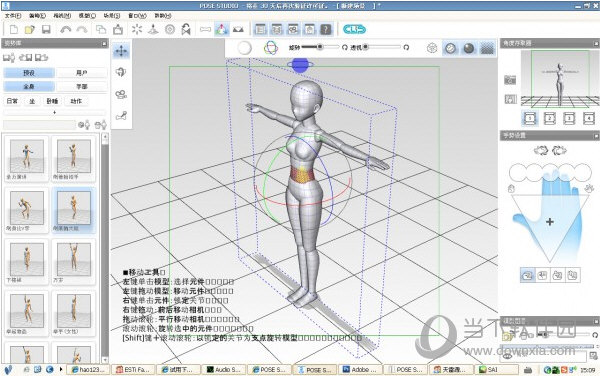Screen dimensions: 600x380
Task: Click the starburst reset icon in toolbar
Action: (137, 29)
